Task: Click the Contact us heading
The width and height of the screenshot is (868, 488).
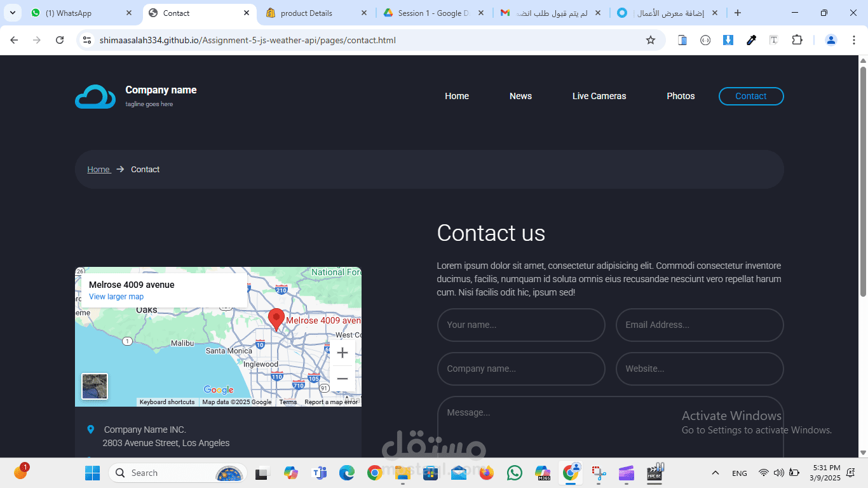Action: pos(491,233)
